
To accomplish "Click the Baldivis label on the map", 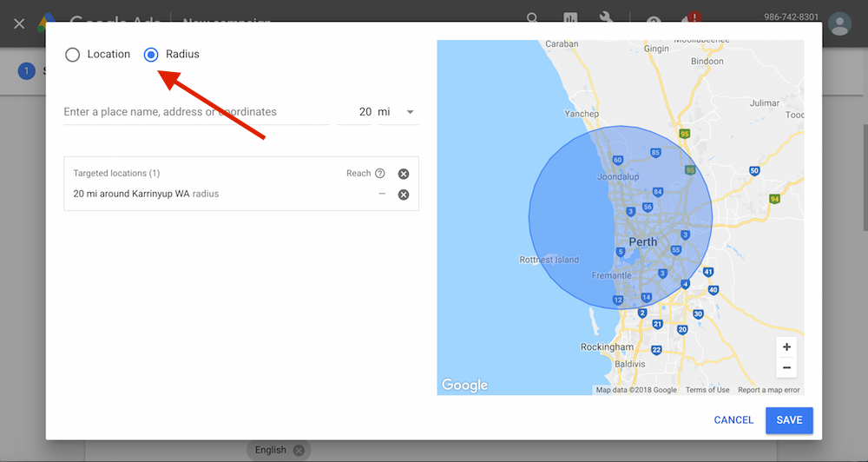I will pos(630,364).
